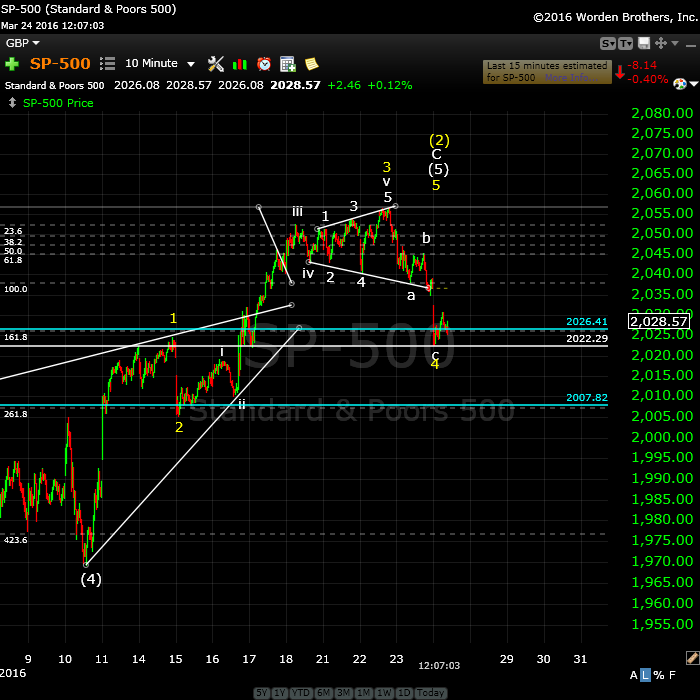Click the 261.8 Fibonacci level label
The width and height of the screenshot is (700, 700).
16,414
